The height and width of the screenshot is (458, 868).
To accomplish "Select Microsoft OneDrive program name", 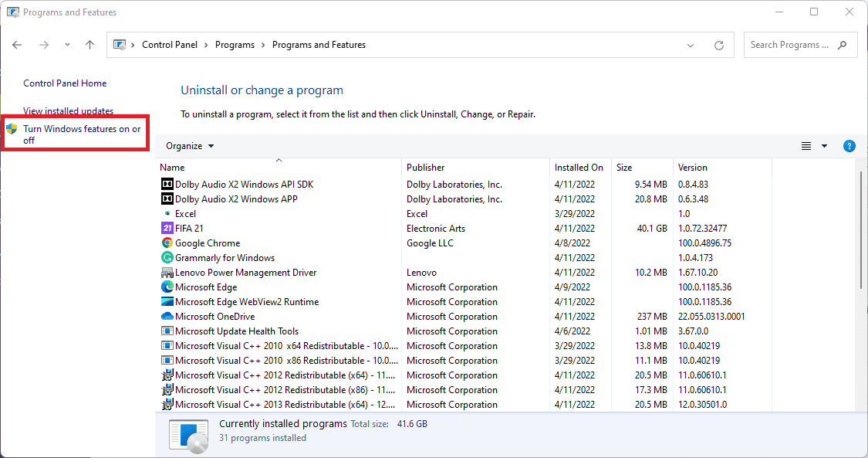I will [214, 317].
